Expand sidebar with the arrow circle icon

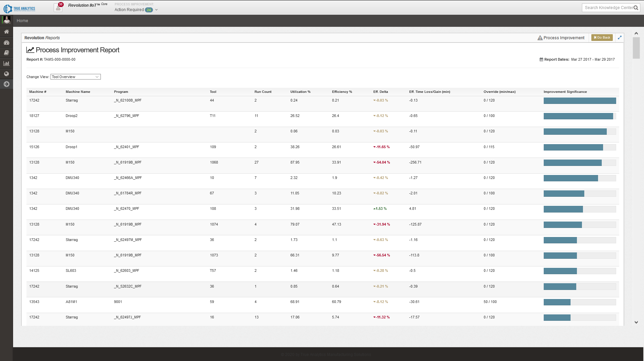6,84
